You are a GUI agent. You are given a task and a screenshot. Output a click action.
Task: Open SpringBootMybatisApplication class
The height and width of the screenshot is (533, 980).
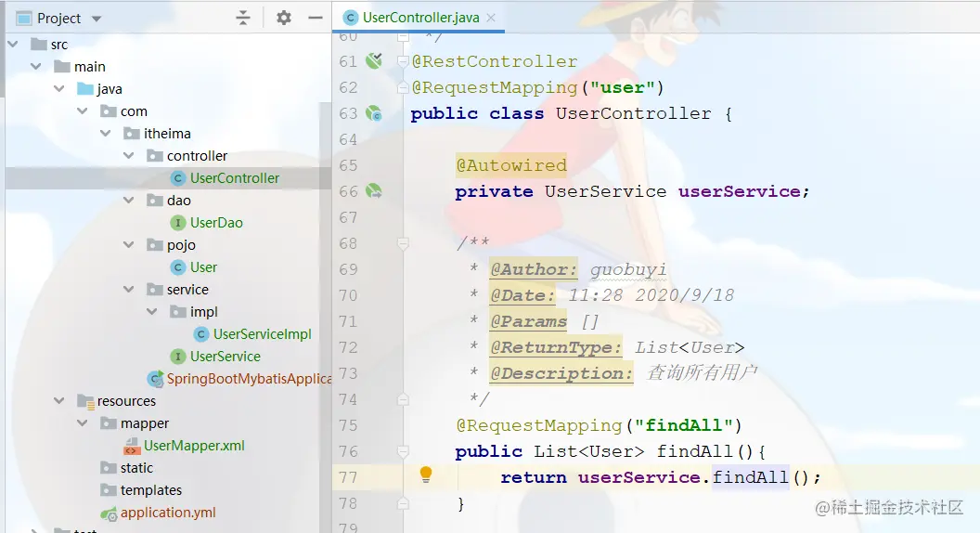click(249, 379)
